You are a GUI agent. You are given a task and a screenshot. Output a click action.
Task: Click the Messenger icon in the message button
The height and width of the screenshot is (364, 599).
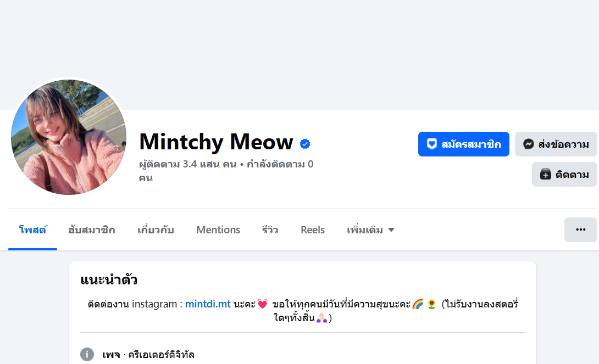point(528,144)
